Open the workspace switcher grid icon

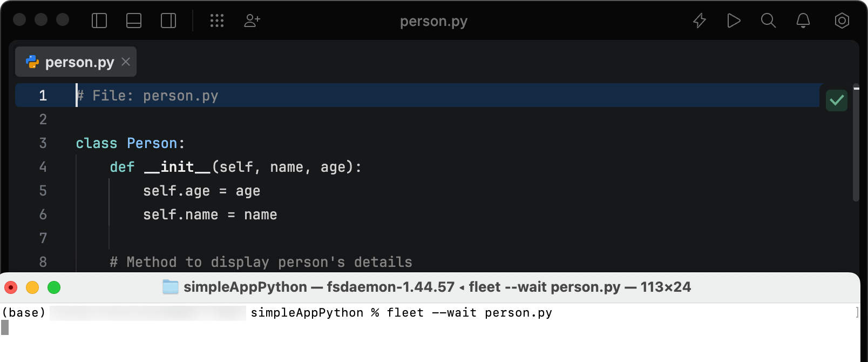[x=217, y=21]
